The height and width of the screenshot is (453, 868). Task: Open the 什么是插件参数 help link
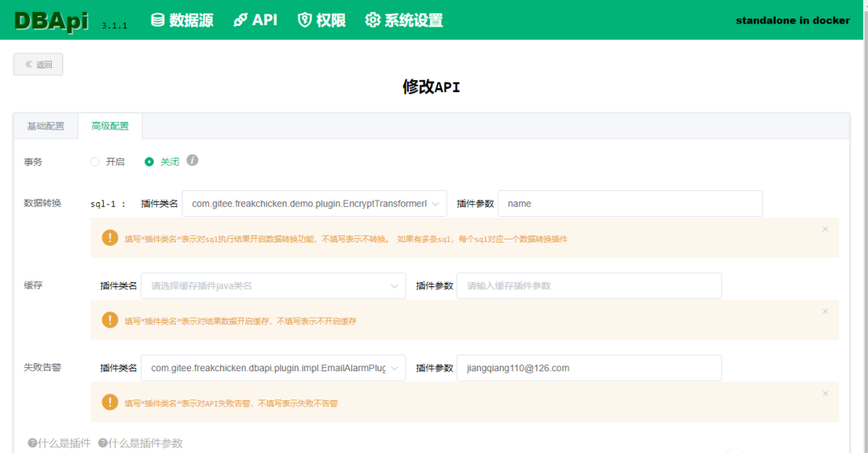click(140, 443)
